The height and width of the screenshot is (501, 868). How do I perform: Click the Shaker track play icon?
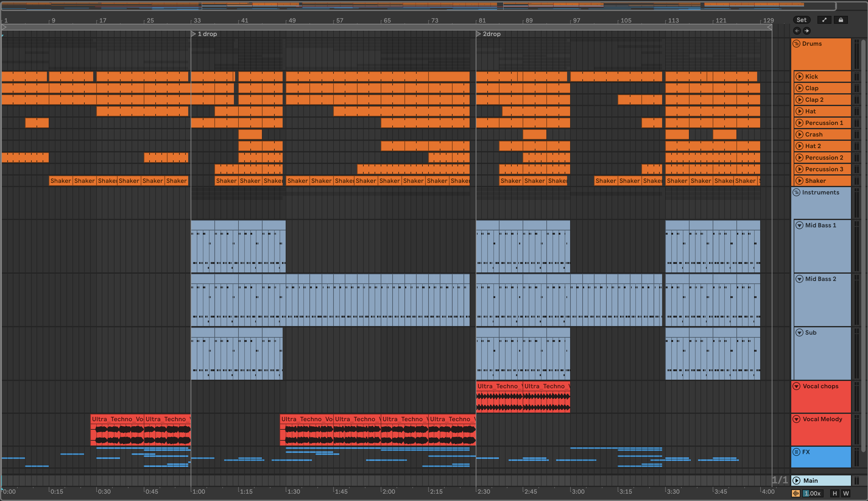[x=799, y=181]
